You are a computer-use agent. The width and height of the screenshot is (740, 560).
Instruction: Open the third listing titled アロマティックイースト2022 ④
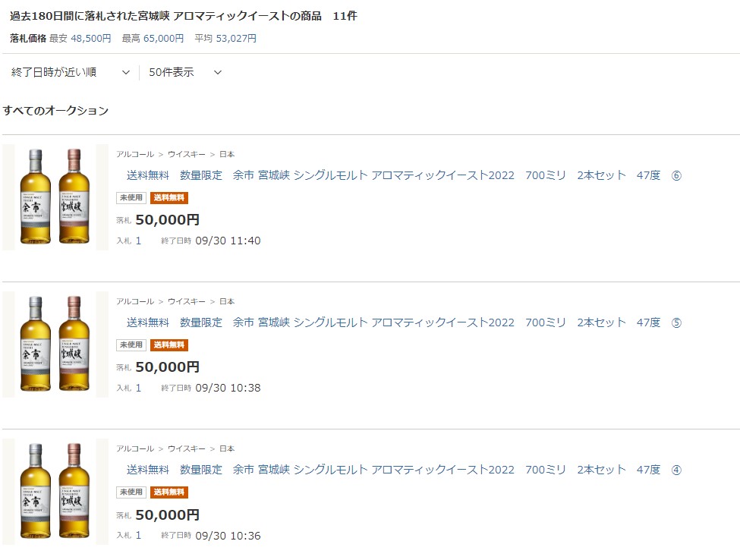[404, 470]
